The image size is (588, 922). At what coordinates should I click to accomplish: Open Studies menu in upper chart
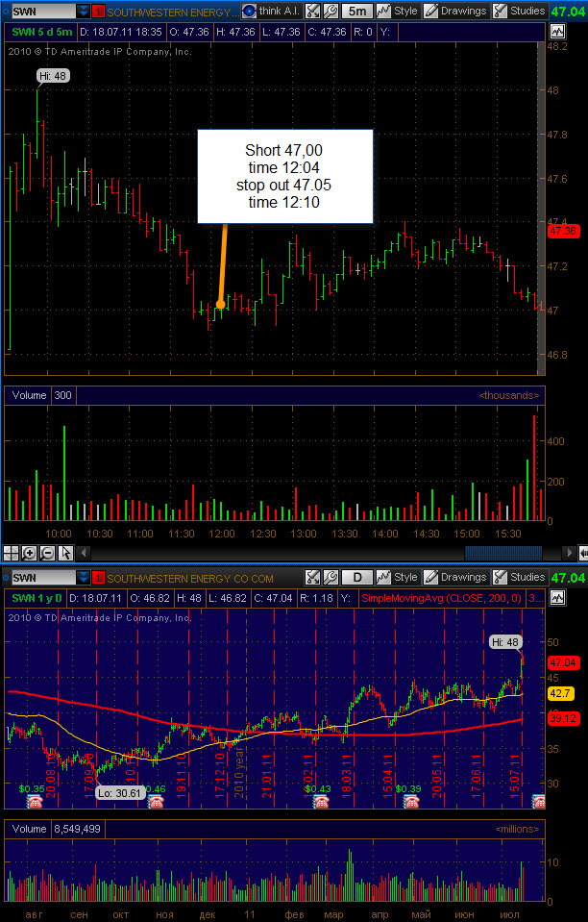click(519, 11)
